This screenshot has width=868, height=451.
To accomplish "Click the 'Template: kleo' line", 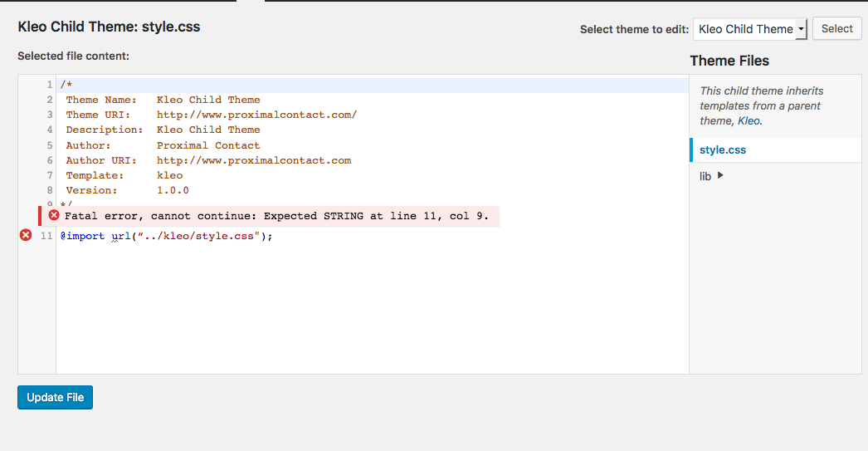I will 124,175.
